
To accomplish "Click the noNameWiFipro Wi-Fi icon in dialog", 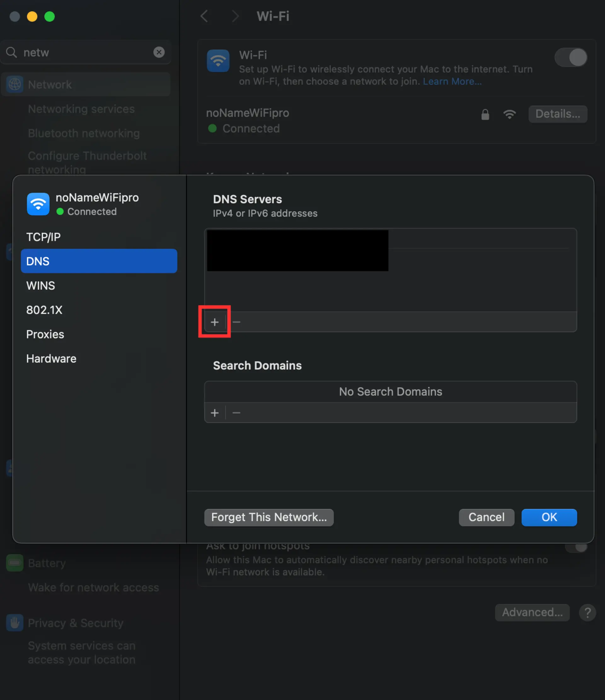I will pyautogui.click(x=38, y=204).
